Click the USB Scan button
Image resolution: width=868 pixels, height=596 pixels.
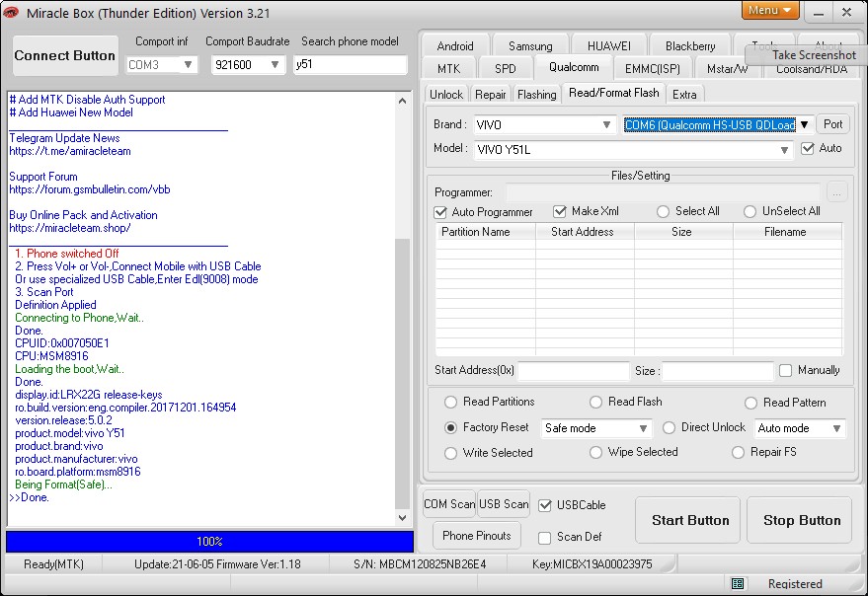click(x=504, y=504)
